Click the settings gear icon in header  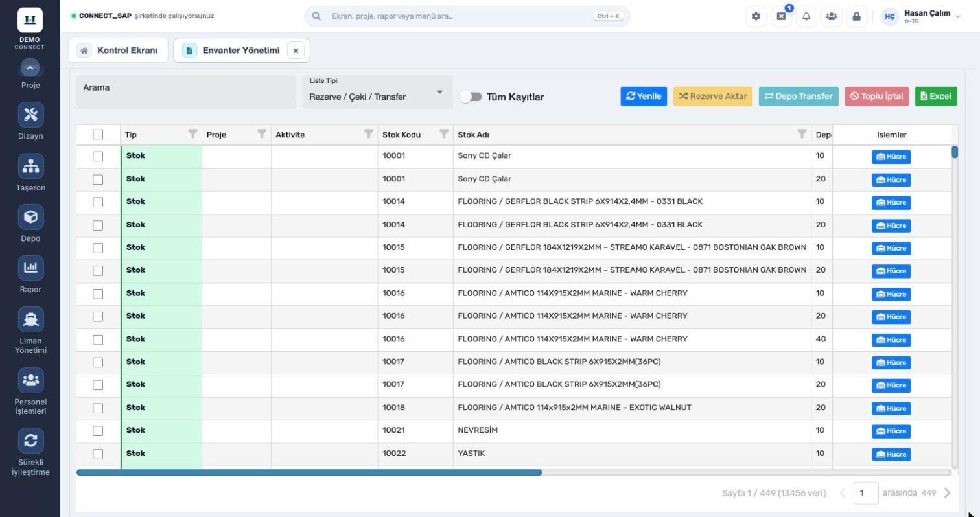tap(756, 17)
